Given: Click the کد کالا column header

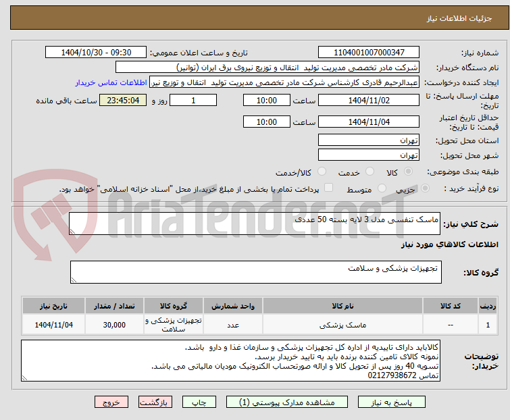Looking at the screenshot, I should (x=451, y=307).
